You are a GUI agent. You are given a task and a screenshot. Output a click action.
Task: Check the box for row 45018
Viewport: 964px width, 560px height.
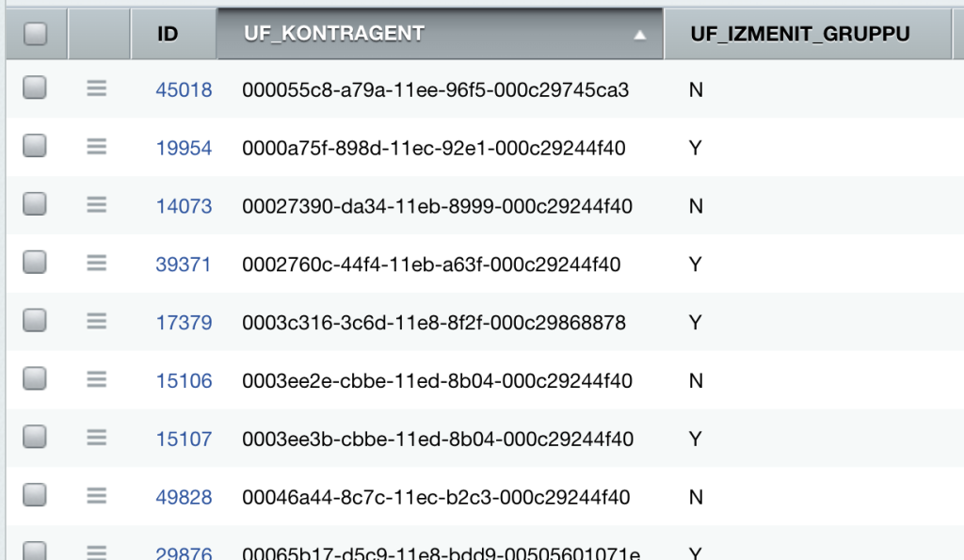(x=35, y=88)
